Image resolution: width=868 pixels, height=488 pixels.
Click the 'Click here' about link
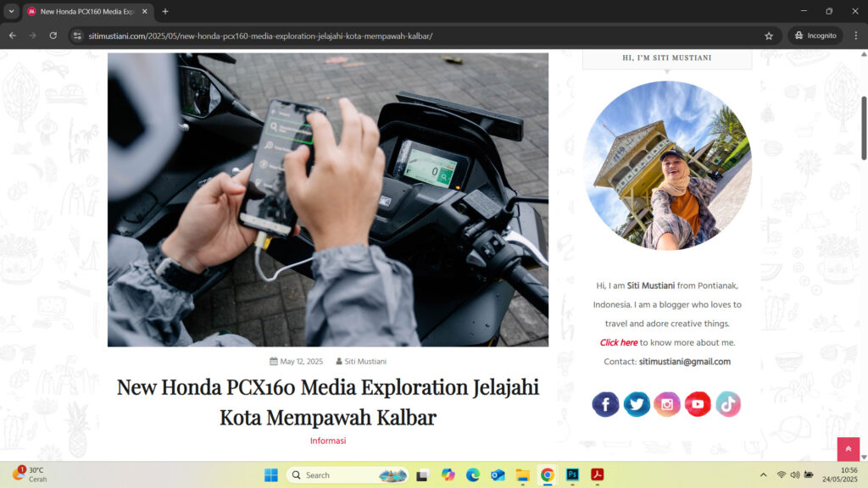618,342
